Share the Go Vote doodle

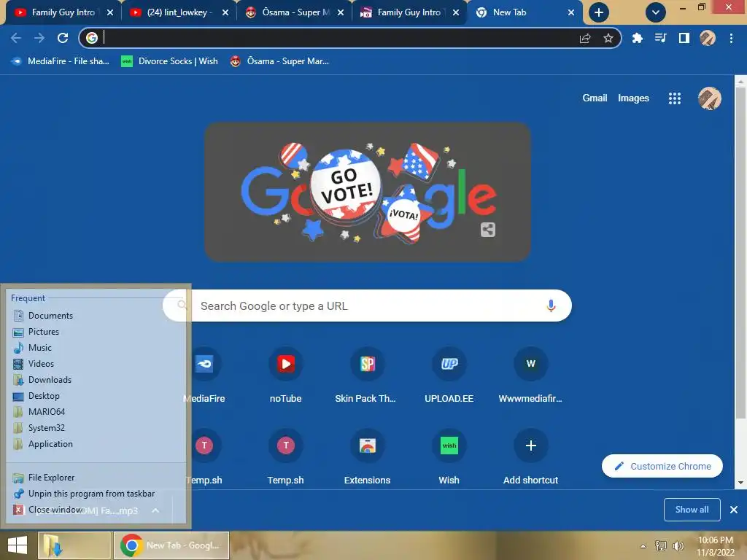pyautogui.click(x=488, y=230)
